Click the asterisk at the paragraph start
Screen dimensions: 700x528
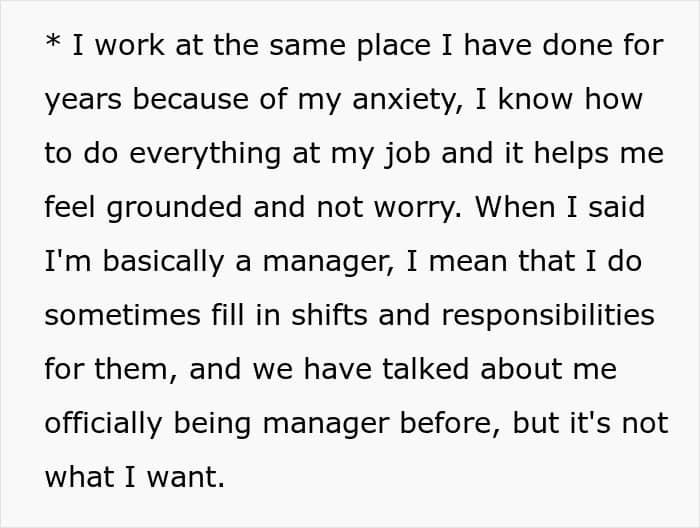52,46
